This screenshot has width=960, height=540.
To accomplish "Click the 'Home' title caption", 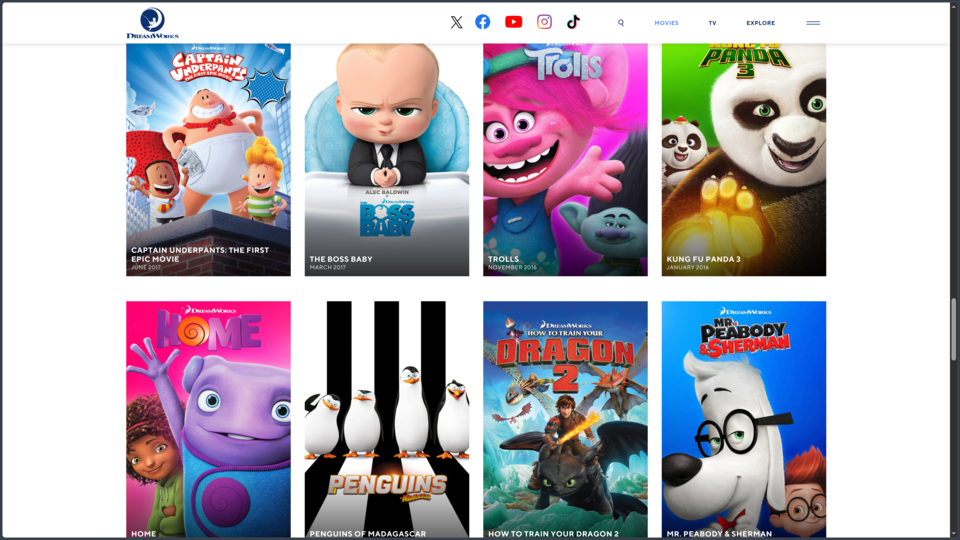I will coord(143,534).
